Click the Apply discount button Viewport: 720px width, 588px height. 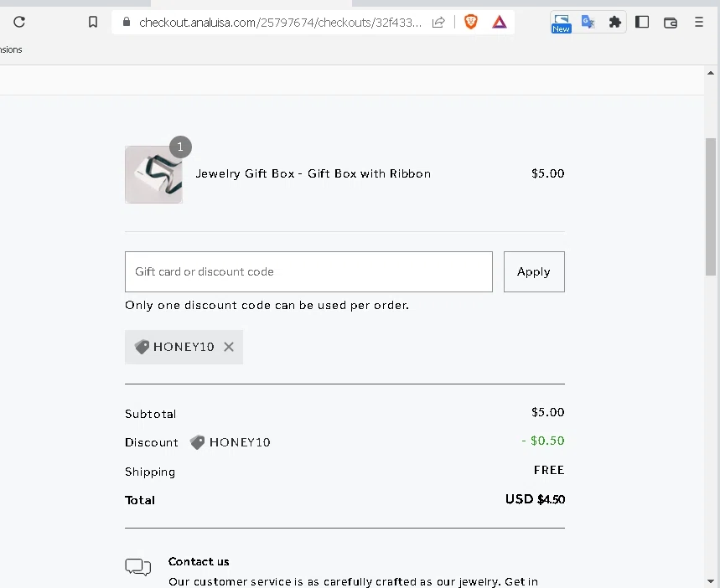coord(534,271)
